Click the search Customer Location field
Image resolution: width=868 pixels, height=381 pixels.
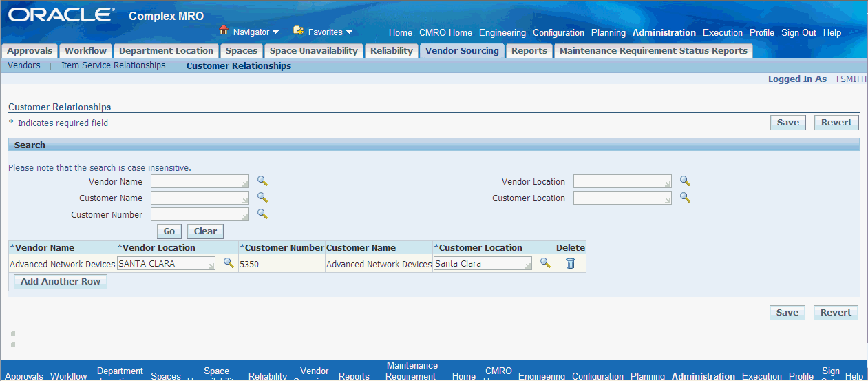(x=623, y=198)
